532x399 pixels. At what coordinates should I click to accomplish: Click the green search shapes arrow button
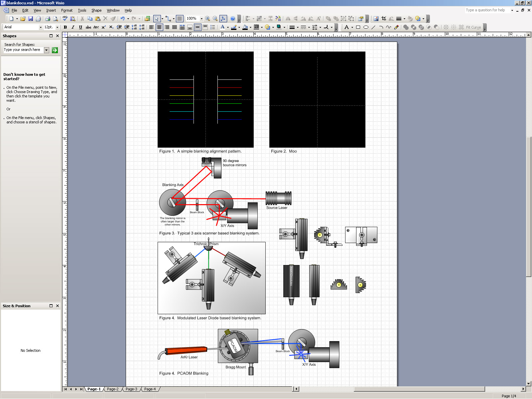pyautogui.click(x=55, y=50)
